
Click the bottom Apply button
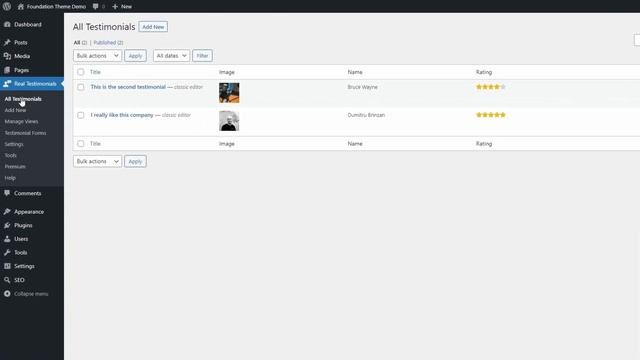135,161
